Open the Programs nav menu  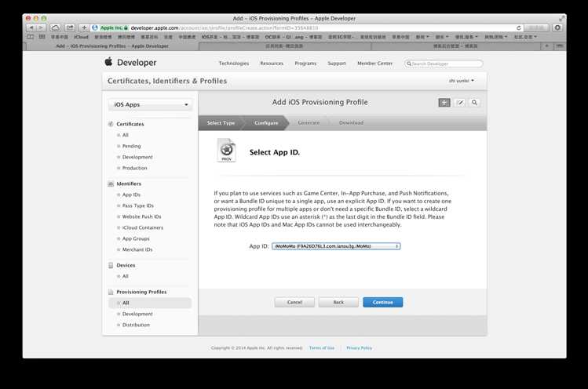(305, 64)
